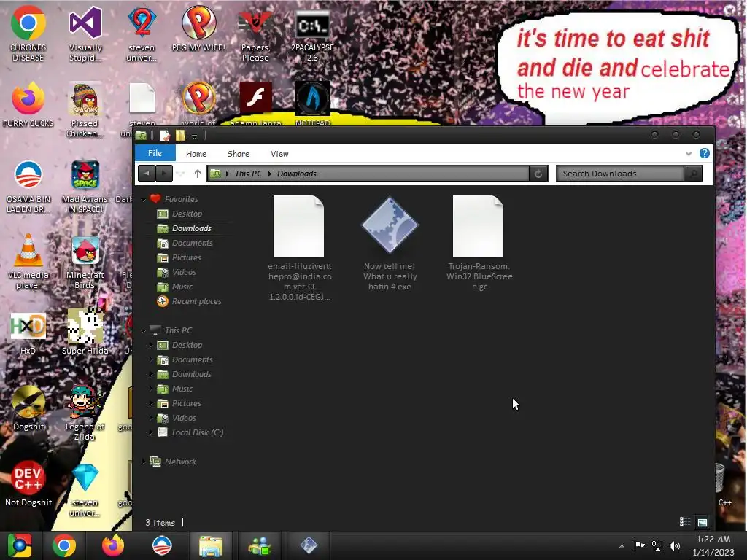Select Recent places in Favorites
Image resolution: width=747 pixels, height=560 pixels.
click(x=196, y=301)
